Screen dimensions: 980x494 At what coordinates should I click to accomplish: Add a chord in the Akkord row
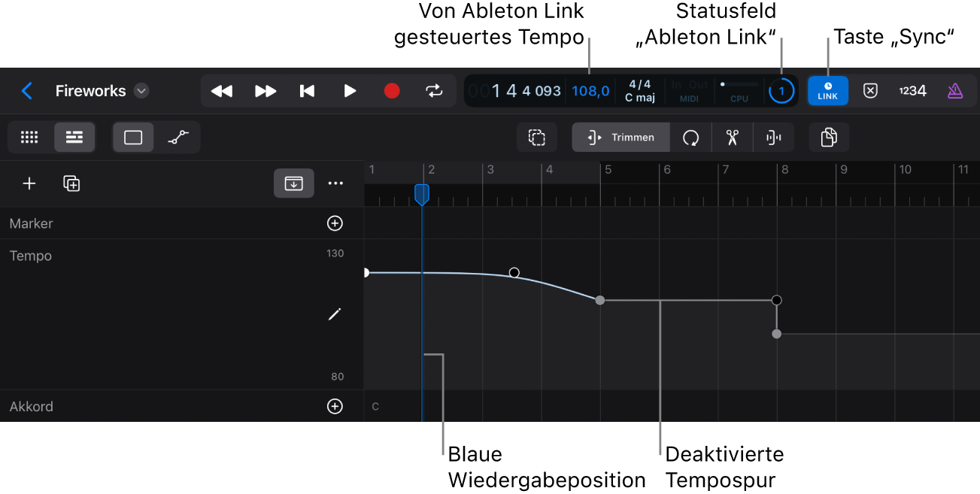click(335, 406)
